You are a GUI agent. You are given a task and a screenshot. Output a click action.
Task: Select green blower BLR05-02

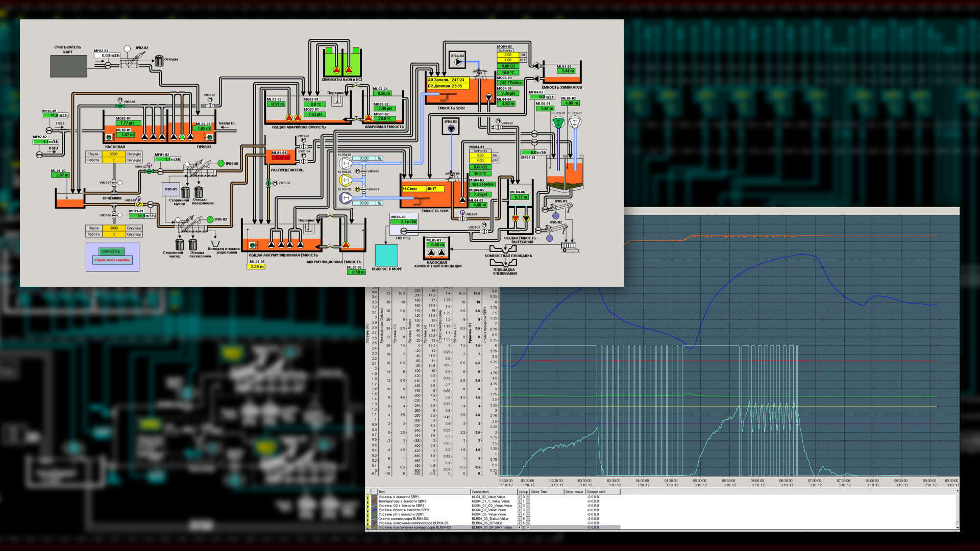[558, 122]
